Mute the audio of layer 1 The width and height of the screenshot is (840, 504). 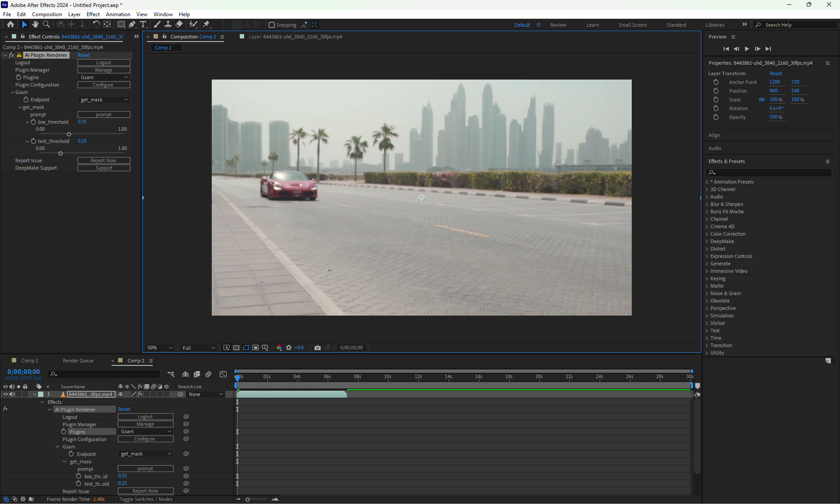(x=12, y=394)
